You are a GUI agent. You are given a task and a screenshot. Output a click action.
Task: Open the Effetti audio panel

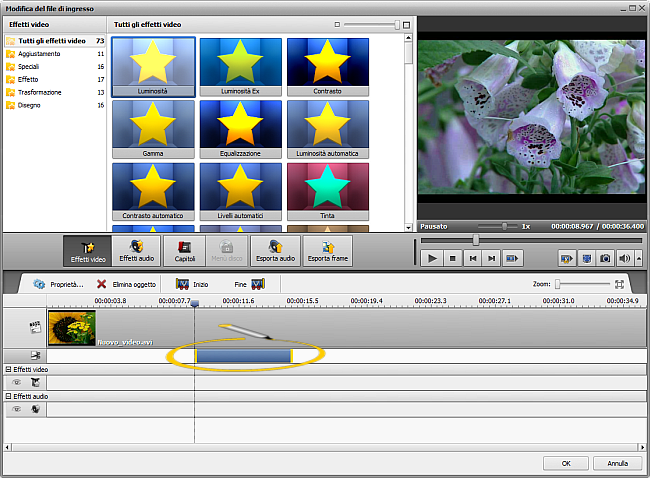[x=135, y=250]
